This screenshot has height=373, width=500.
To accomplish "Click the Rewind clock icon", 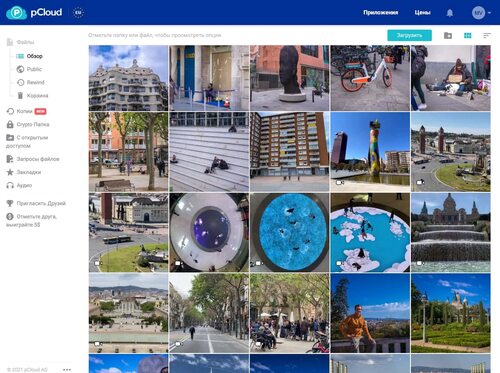I will click(20, 82).
